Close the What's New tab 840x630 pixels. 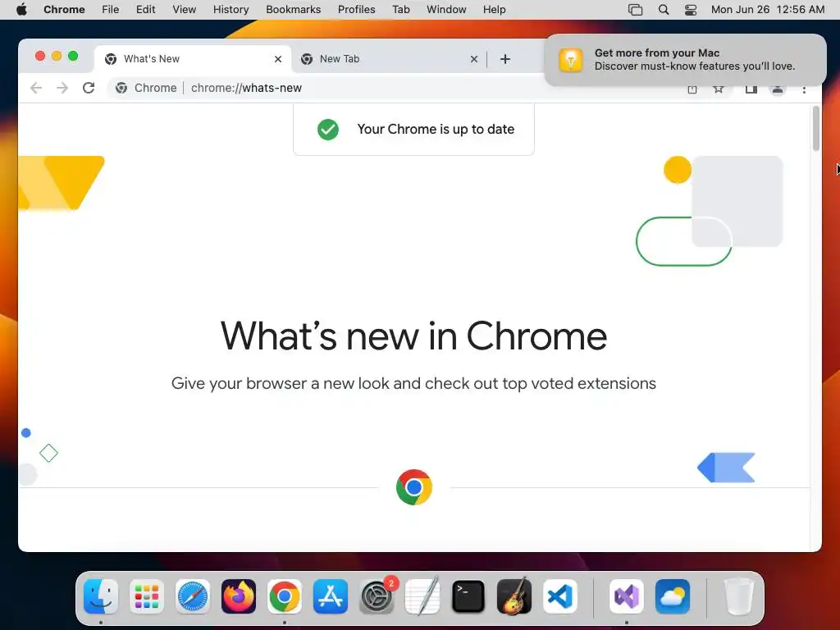278,59
